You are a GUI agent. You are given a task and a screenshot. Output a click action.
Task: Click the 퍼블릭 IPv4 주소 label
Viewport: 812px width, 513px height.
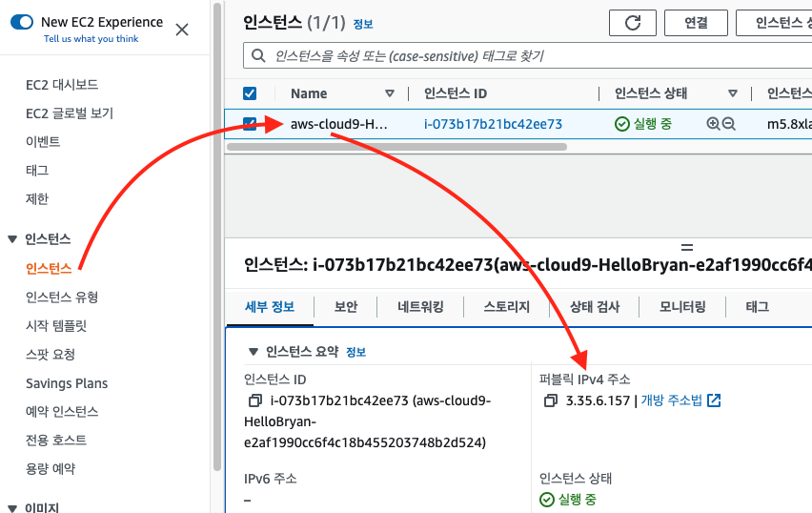(x=584, y=380)
